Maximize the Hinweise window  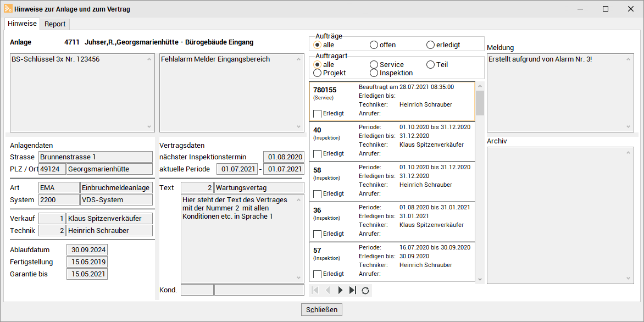tap(606, 9)
